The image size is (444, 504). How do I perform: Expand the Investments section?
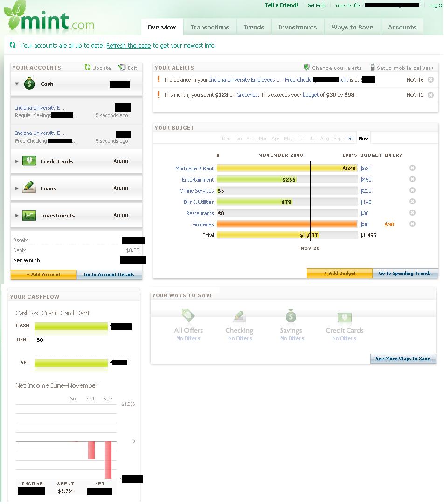(17, 216)
